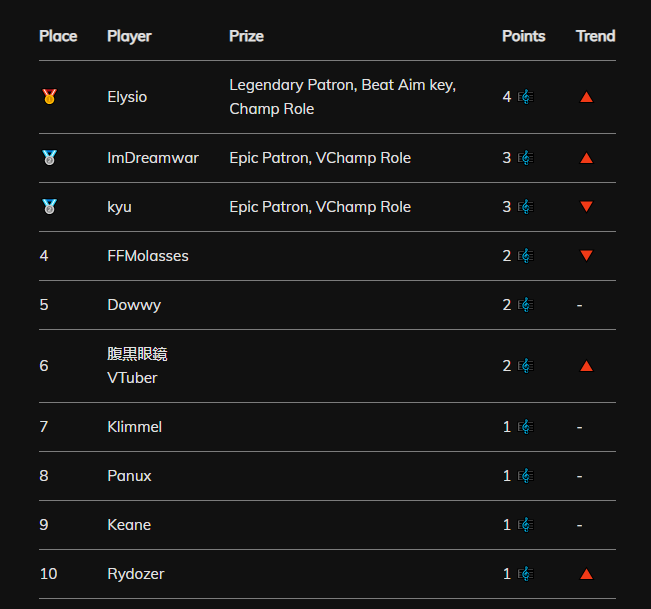Click the music note icon beside Keane's points
The image size is (651, 609).
[x=526, y=525]
